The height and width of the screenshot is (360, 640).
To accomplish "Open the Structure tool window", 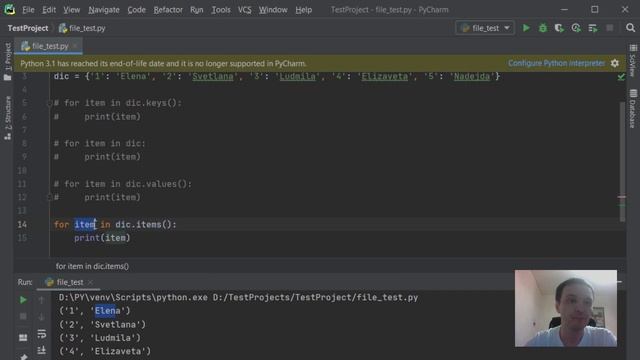I will (7, 118).
